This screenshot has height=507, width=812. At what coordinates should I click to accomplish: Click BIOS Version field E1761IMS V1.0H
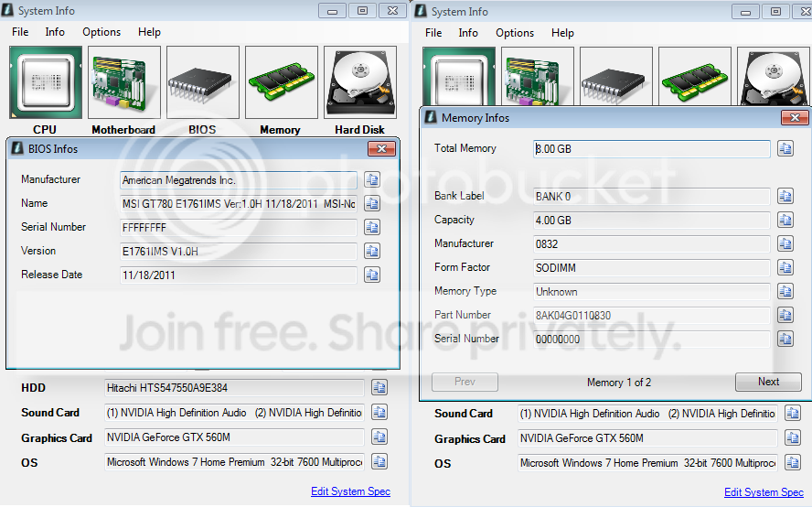(239, 252)
